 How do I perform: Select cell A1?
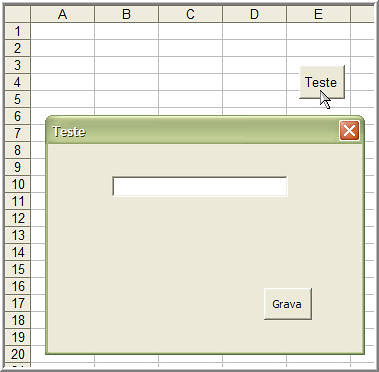pyautogui.click(x=62, y=31)
